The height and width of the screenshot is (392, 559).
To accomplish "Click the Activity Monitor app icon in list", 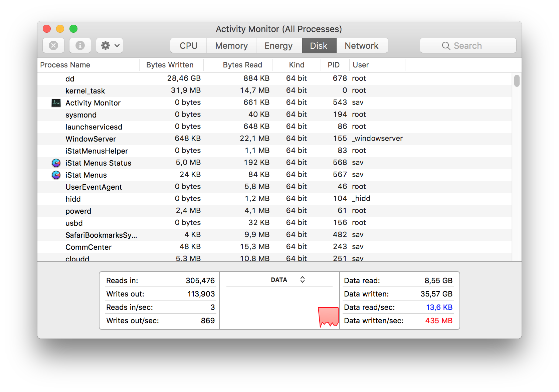I will pos(56,103).
